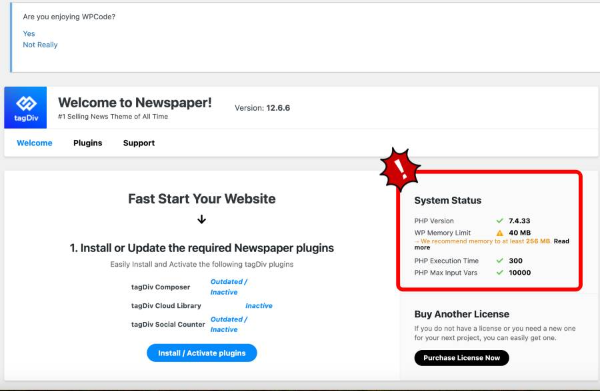This screenshot has width=600, height=391.
Task: Select "#1 Selling News Theme" tagline
Action: coord(113,117)
